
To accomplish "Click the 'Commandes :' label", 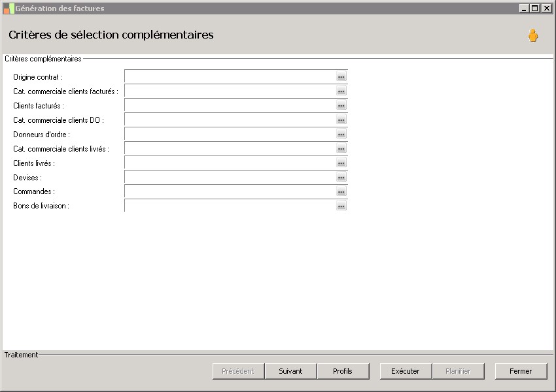I will pos(34,191).
